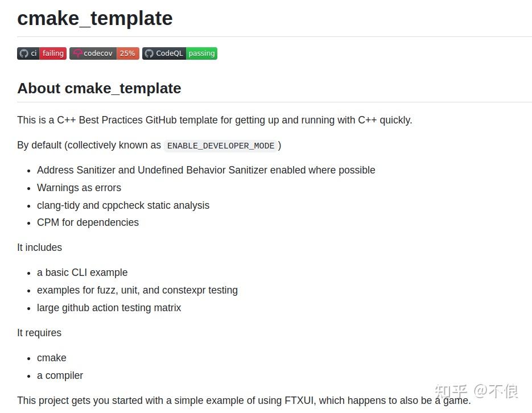Click the "a compiler" requirement bullet

60,375
